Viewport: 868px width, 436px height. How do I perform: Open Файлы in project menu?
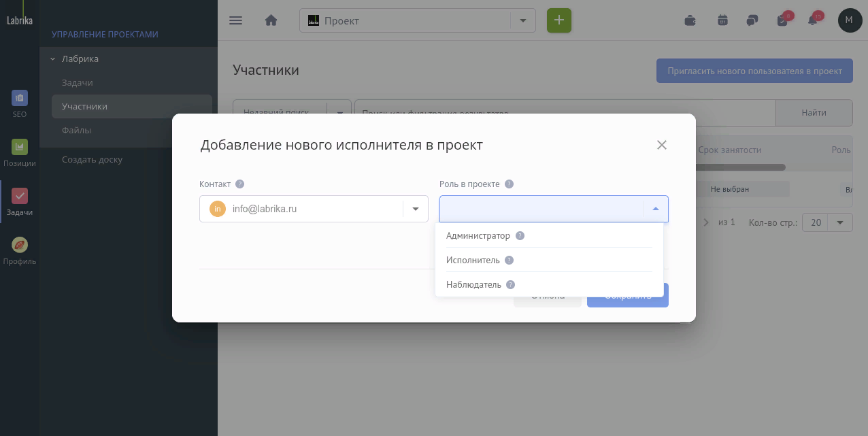pos(76,130)
